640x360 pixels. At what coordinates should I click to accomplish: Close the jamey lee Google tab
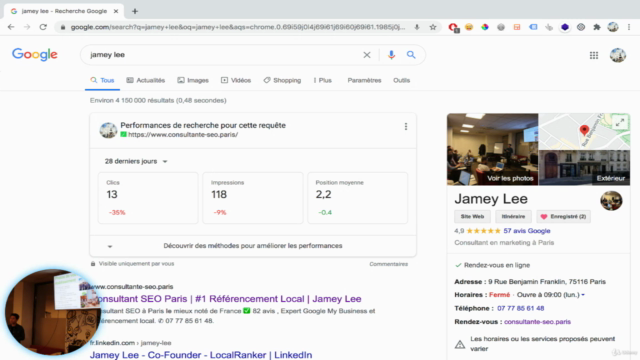coord(116,11)
